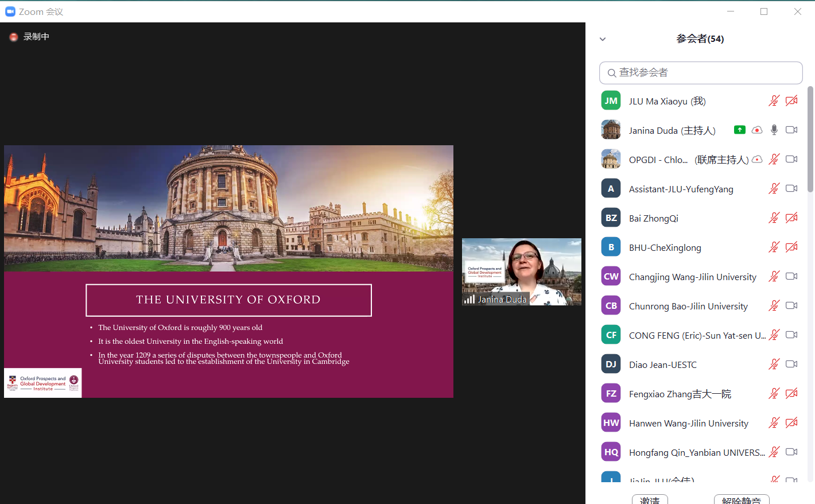Minimize the Zoom meeting window
Viewport: 815px width, 504px height.
tap(731, 11)
